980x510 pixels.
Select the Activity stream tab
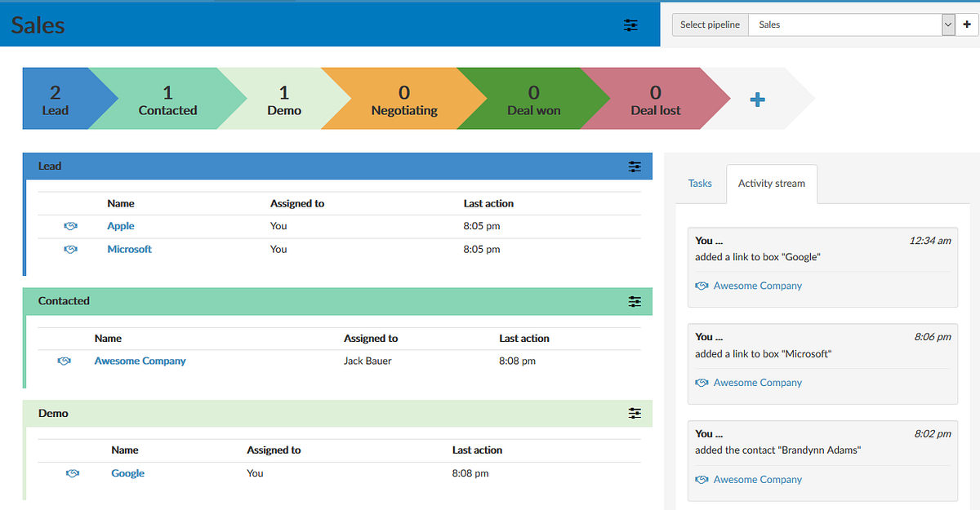pos(772,184)
